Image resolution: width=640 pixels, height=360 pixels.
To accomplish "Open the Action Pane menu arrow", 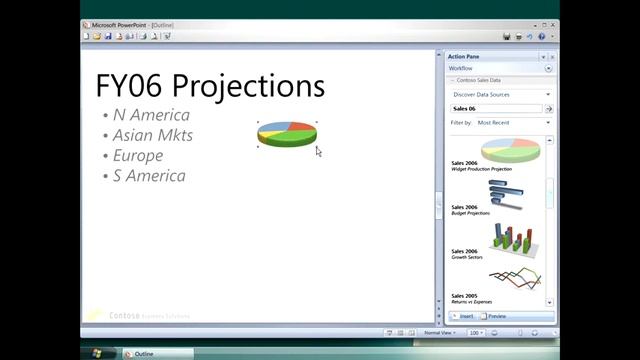I will click(543, 57).
